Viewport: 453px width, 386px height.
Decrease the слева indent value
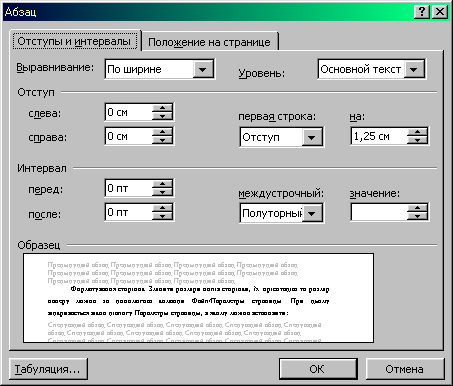(162, 116)
